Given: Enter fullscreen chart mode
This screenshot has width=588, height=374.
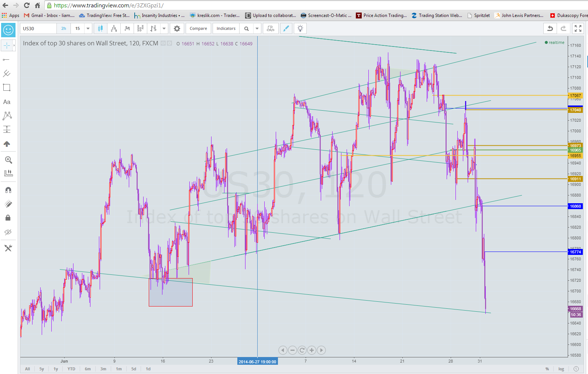Looking at the screenshot, I should pos(578,28).
